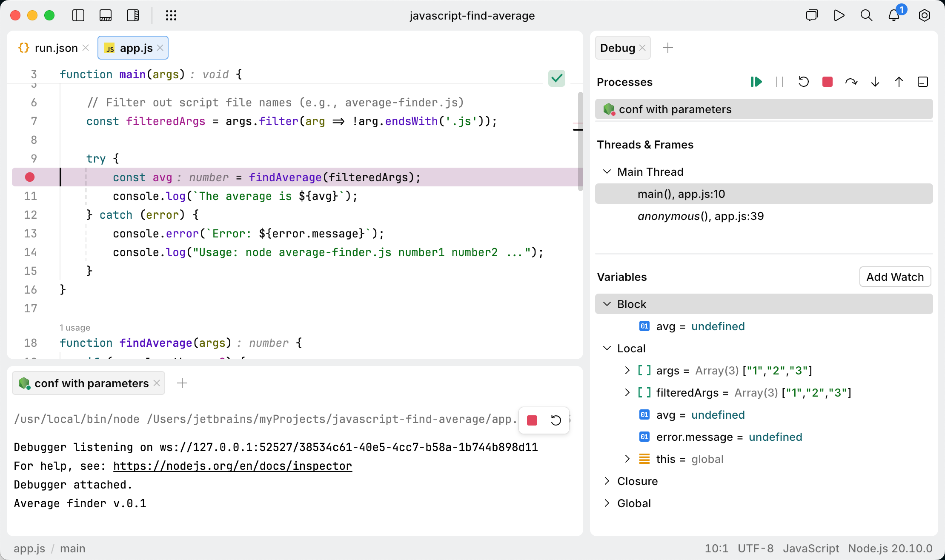The width and height of the screenshot is (945, 560).
Task: Stop the running debug session
Action: click(827, 82)
